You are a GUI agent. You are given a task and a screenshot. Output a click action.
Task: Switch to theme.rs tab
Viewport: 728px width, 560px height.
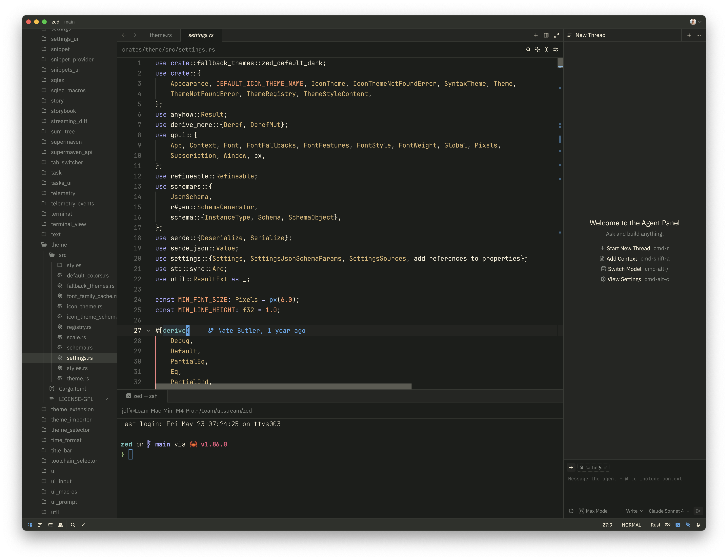pos(161,35)
